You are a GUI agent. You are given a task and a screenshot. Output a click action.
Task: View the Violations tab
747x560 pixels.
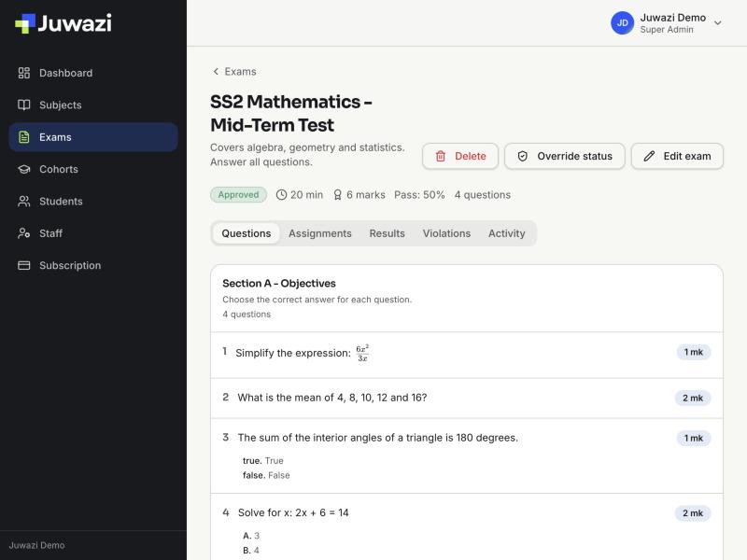point(446,233)
